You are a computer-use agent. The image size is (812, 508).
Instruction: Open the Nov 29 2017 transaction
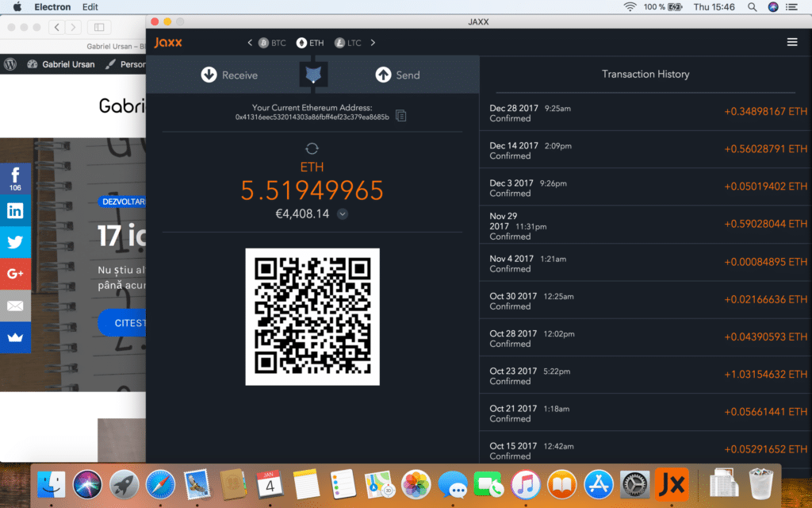coord(645,225)
